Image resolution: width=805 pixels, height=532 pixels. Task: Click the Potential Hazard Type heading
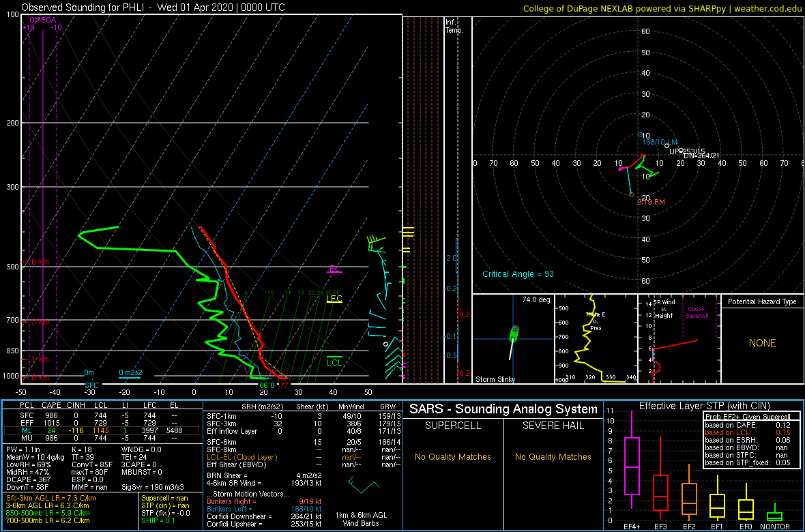coord(762,301)
